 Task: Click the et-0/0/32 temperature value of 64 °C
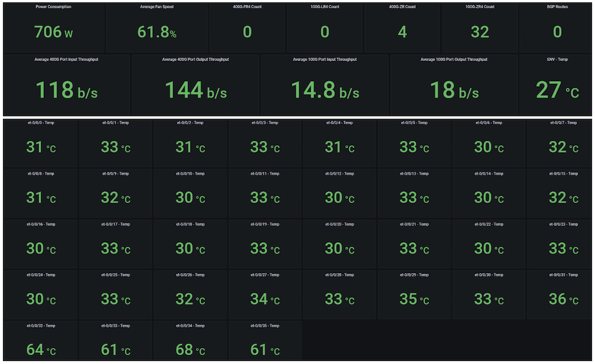(40, 350)
